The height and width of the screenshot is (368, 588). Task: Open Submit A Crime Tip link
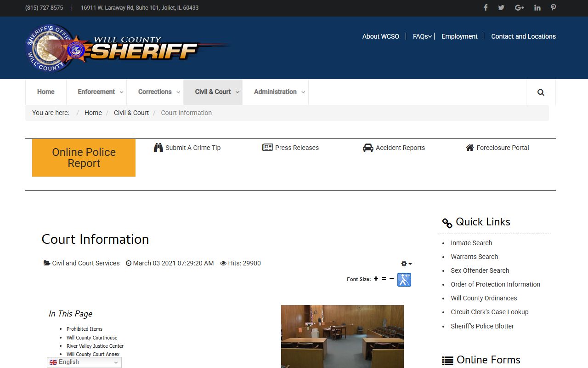point(193,148)
